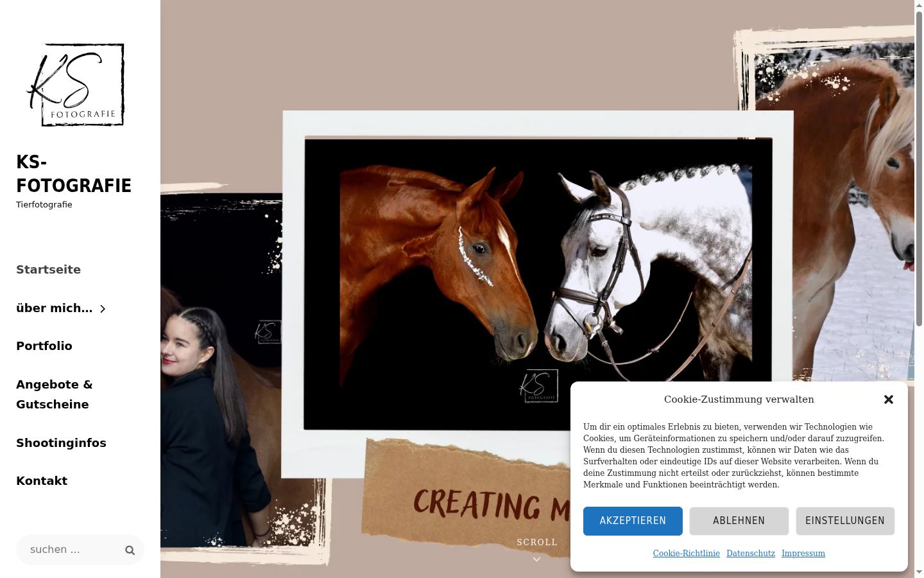Click the KS-FOTOGRAFIE site title
This screenshot has height=578, width=924.
[74, 173]
